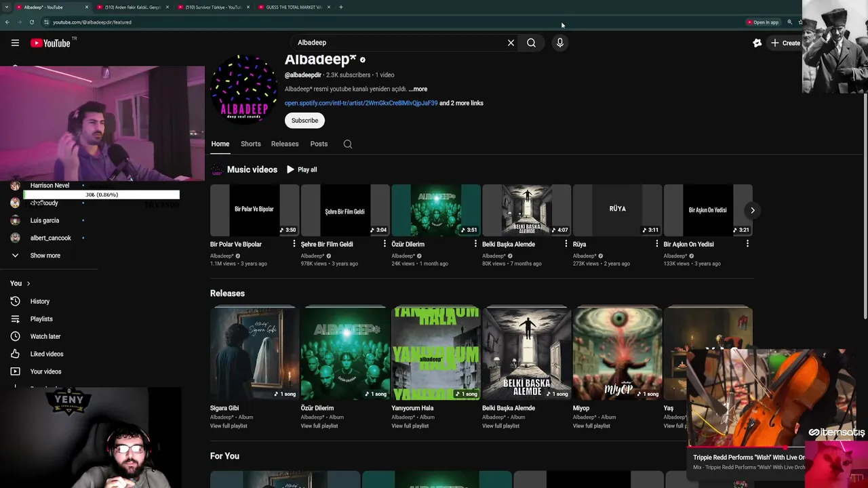The image size is (868, 488).
Task: Open albert_cancook subscription channel
Action: [50, 238]
